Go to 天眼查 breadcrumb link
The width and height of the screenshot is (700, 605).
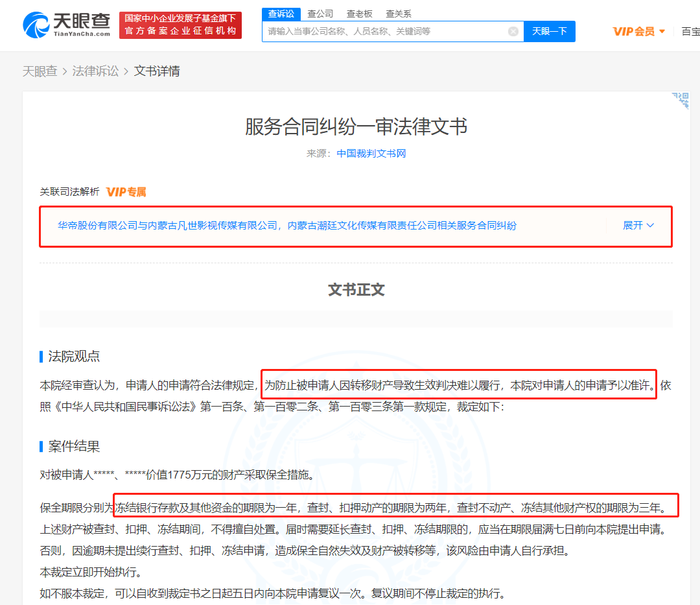pos(40,71)
